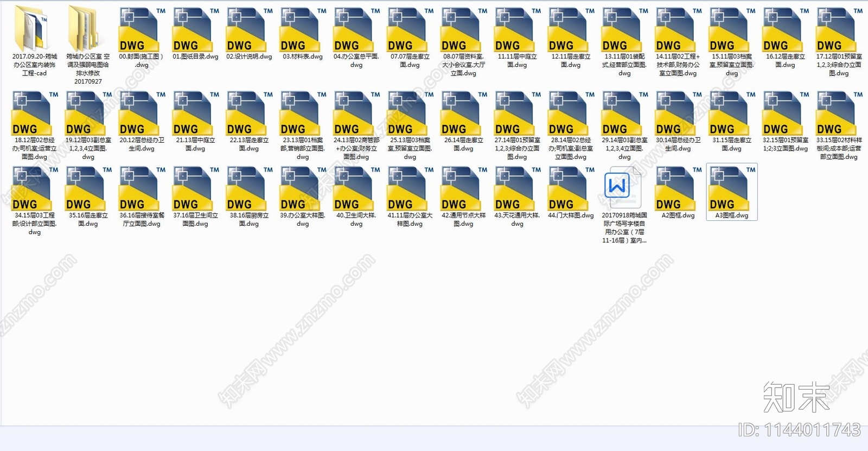The height and width of the screenshot is (451, 868).
Task: Click the 36.16层接待室餐厅立面图.dwg file name
Action: pyautogui.click(x=142, y=219)
